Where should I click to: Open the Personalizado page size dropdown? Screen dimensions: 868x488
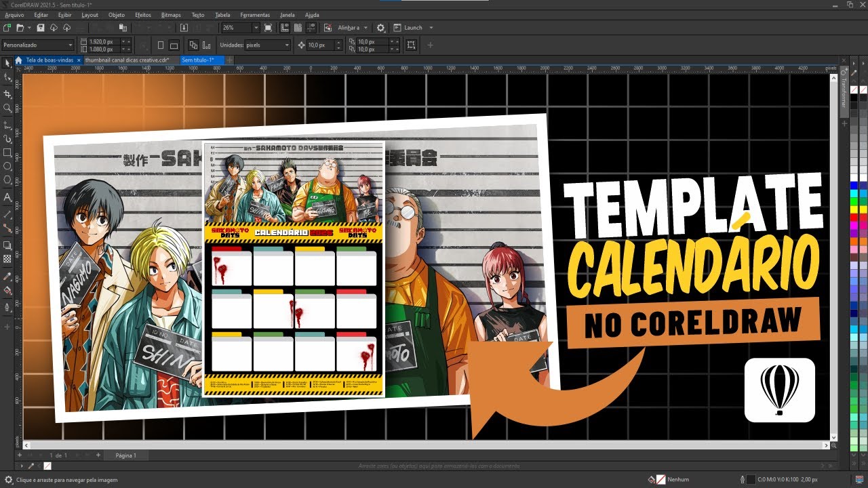click(x=37, y=45)
